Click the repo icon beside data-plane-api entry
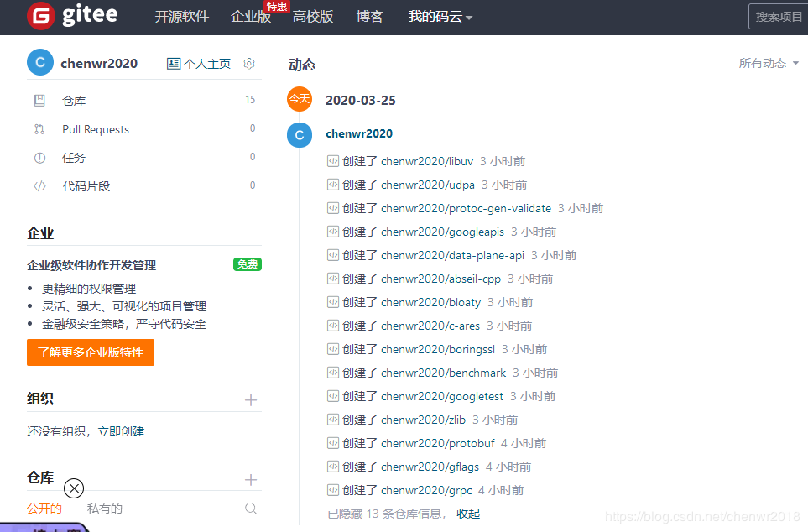 click(x=333, y=254)
